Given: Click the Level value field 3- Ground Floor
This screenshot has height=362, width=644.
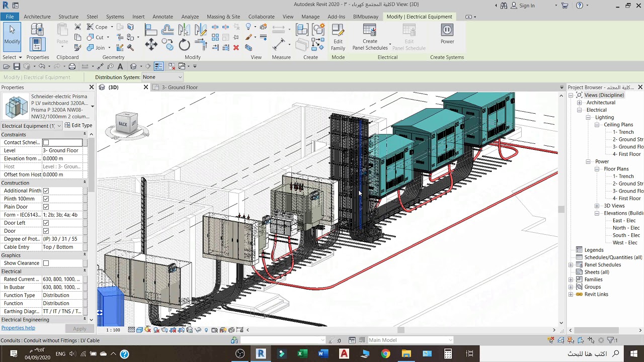Looking at the screenshot, I should pyautogui.click(x=62, y=151).
